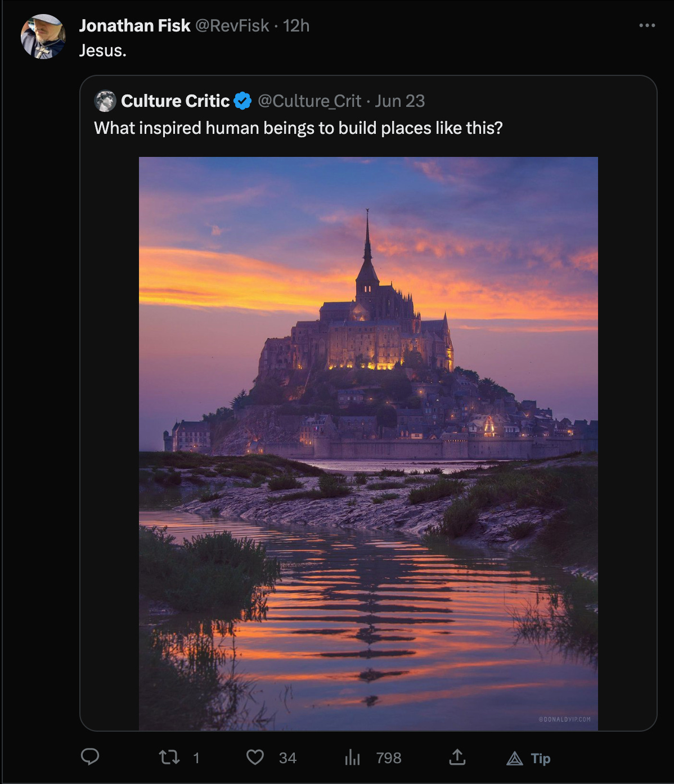Open the 12h timestamp permalink
674x784 pixels.
(296, 26)
